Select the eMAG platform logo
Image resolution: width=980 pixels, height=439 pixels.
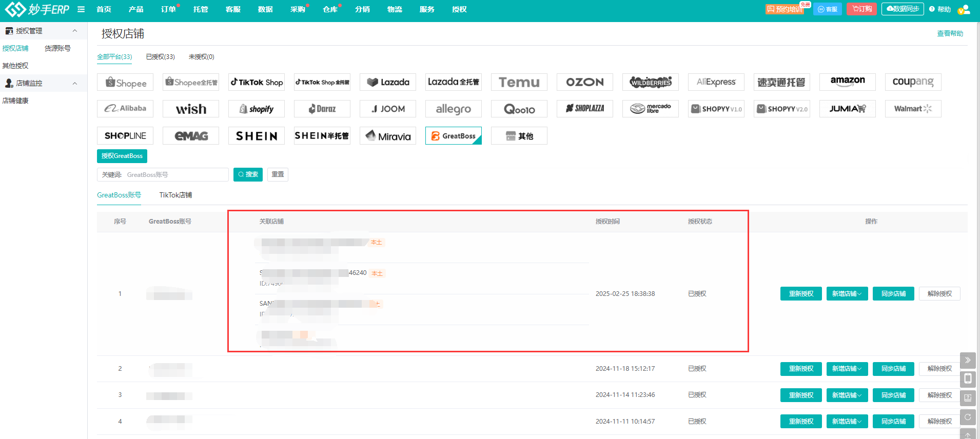click(x=191, y=136)
